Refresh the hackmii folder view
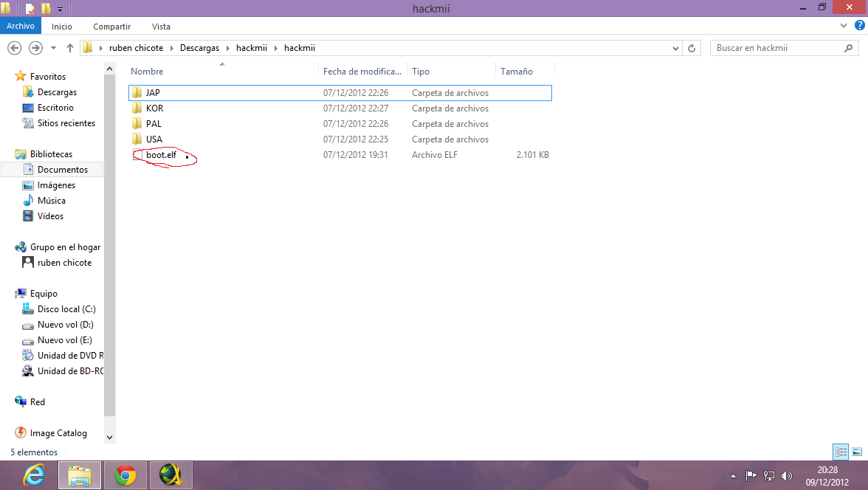This screenshot has width=868, height=490. click(692, 48)
